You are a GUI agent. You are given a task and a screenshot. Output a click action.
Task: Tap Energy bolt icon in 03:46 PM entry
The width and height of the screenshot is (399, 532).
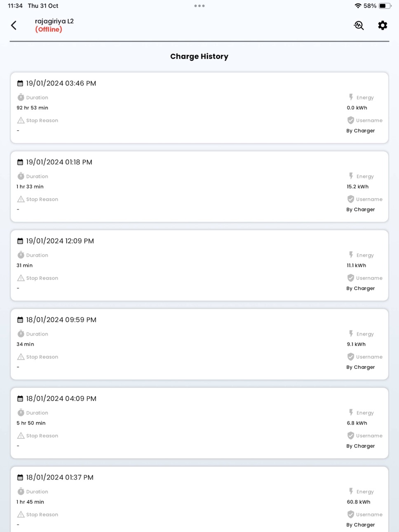point(351,97)
